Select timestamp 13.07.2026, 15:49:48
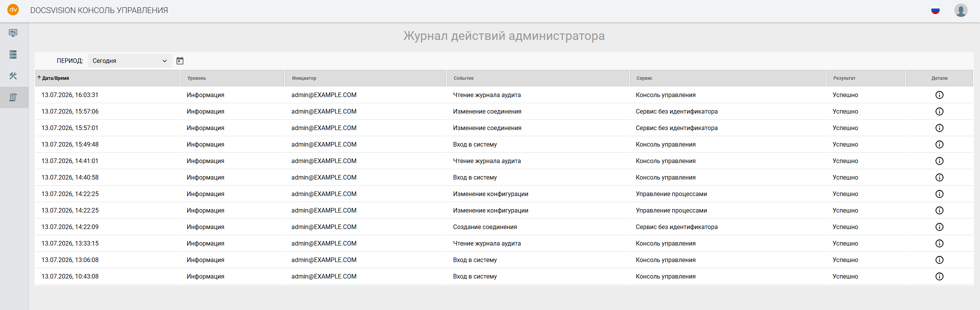Viewport: 980px width, 310px height. (x=70, y=144)
